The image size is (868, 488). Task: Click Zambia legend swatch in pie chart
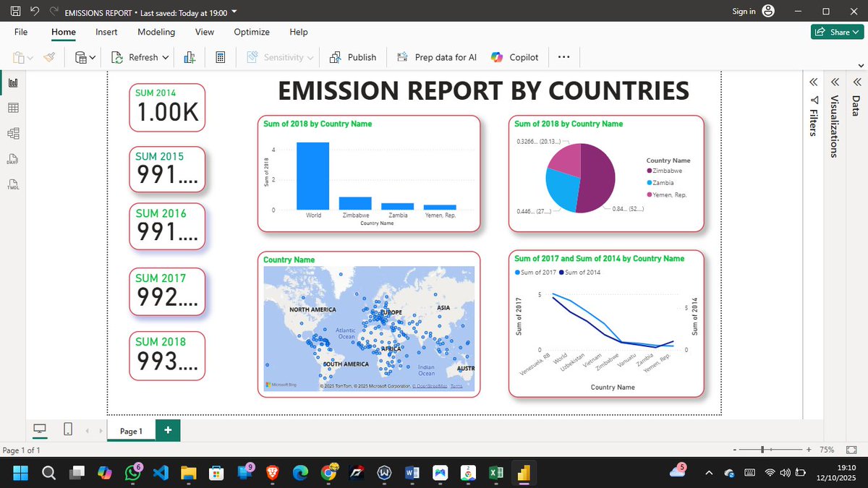pyautogui.click(x=650, y=184)
